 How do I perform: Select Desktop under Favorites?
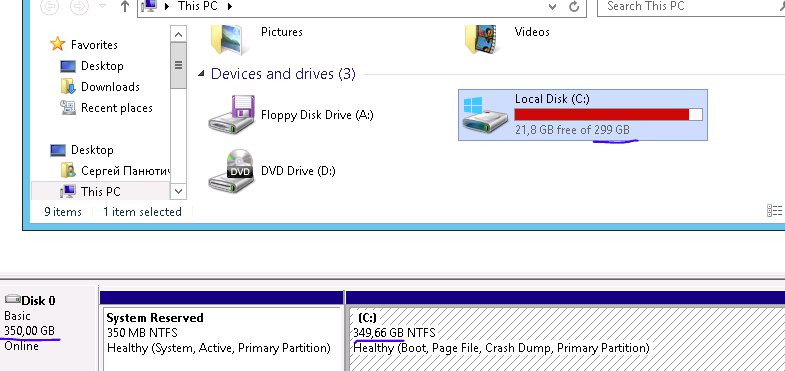pos(102,66)
